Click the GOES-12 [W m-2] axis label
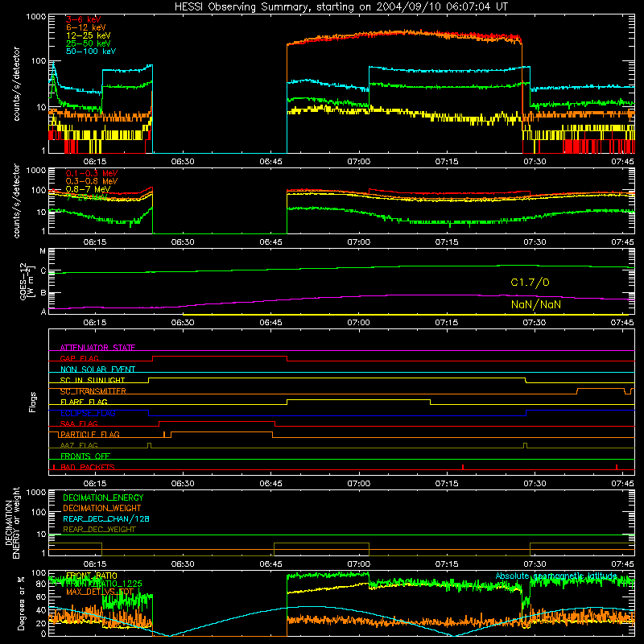The image size is (644, 644). click(x=27, y=282)
